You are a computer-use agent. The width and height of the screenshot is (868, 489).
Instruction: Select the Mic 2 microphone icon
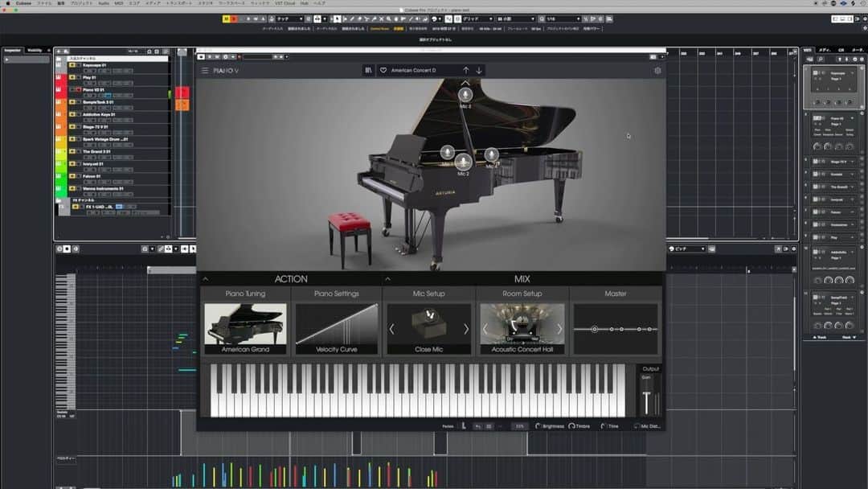click(x=464, y=162)
